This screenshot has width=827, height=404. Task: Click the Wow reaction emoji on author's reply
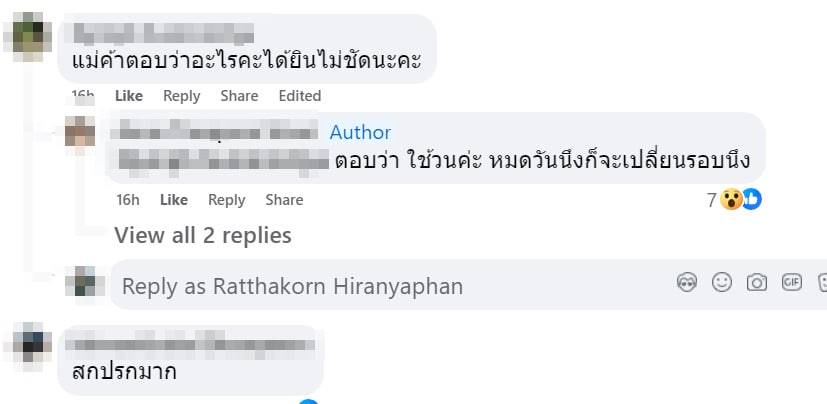coord(732,199)
